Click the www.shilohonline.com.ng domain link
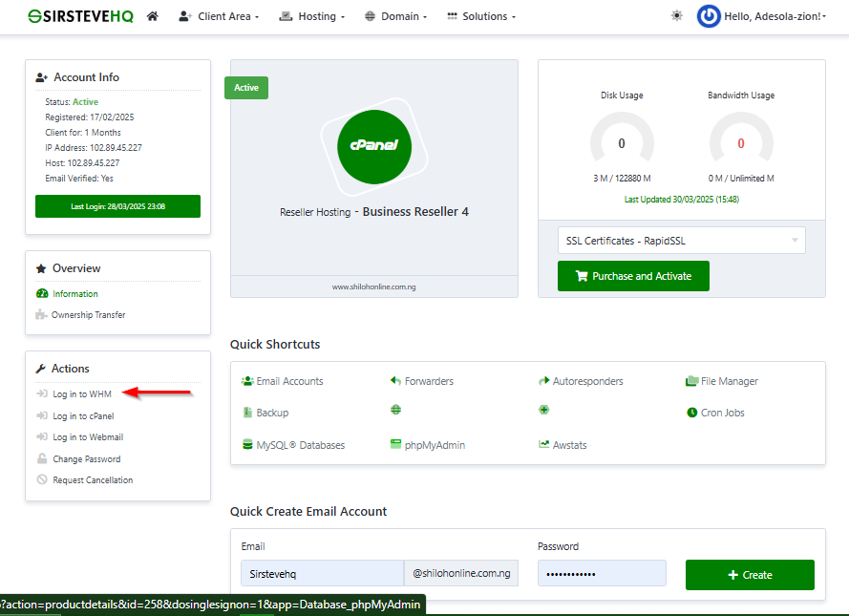The width and height of the screenshot is (849, 616). (x=374, y=287)
